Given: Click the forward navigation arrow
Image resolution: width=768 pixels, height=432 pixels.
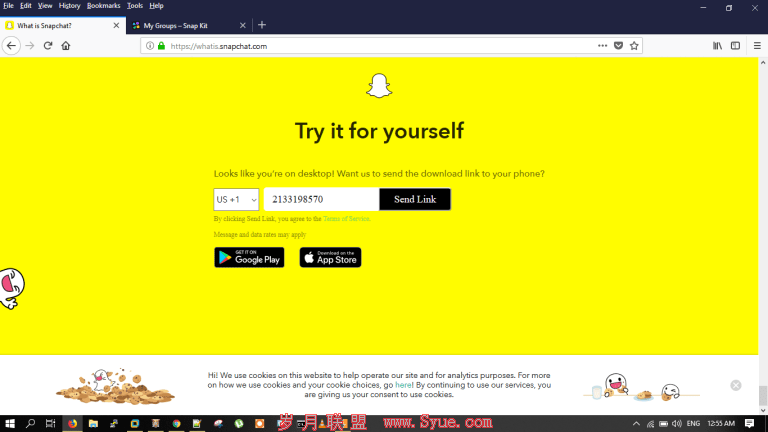Looking at the screenshot, I should tap(30, 46).
